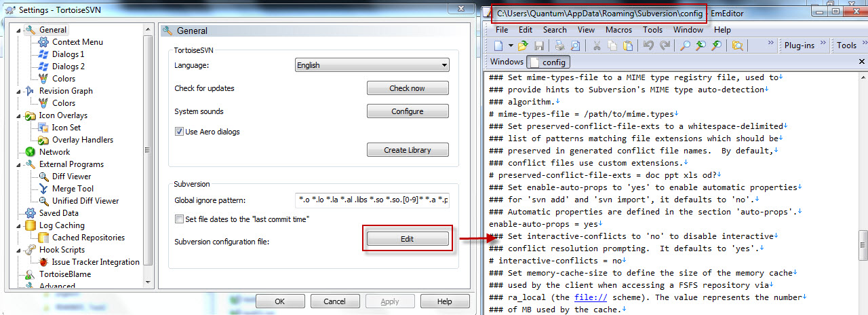The image size is (868, 315).
Task: Click the Paste clipboard icon in EmEditor
Action: click(628, 45)
